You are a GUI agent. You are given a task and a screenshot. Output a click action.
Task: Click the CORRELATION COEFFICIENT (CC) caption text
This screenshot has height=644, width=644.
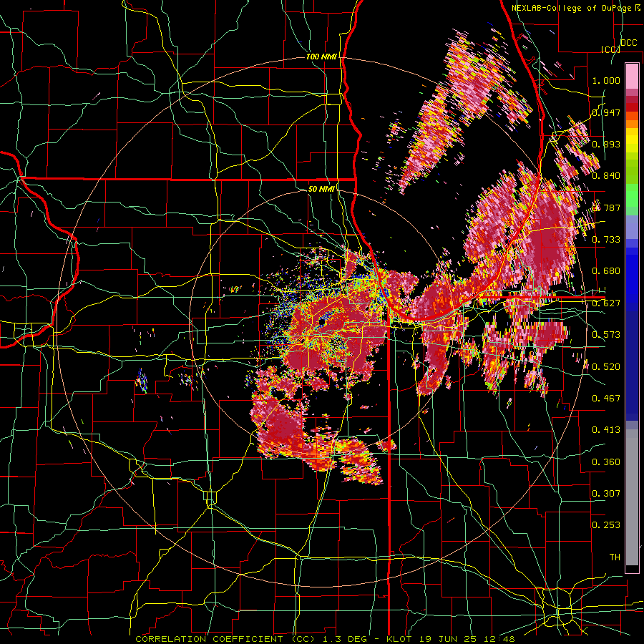(225, 639)
